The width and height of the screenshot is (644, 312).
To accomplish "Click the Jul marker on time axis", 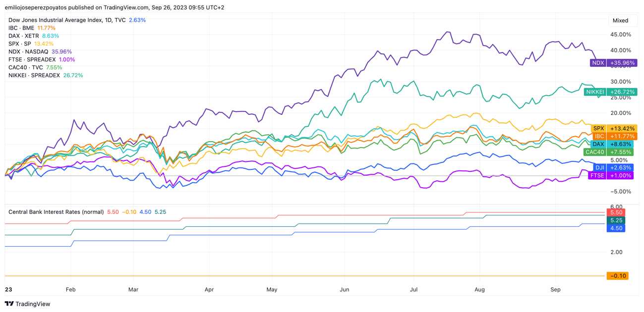I will tap(413, 289).
